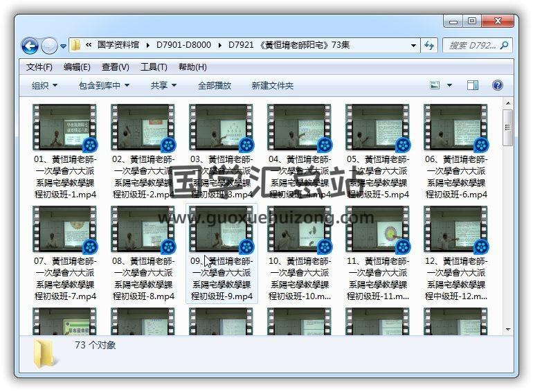
Task: Select video thumbnail 初级班-7.mp4
Action: (x=64, y=229)
